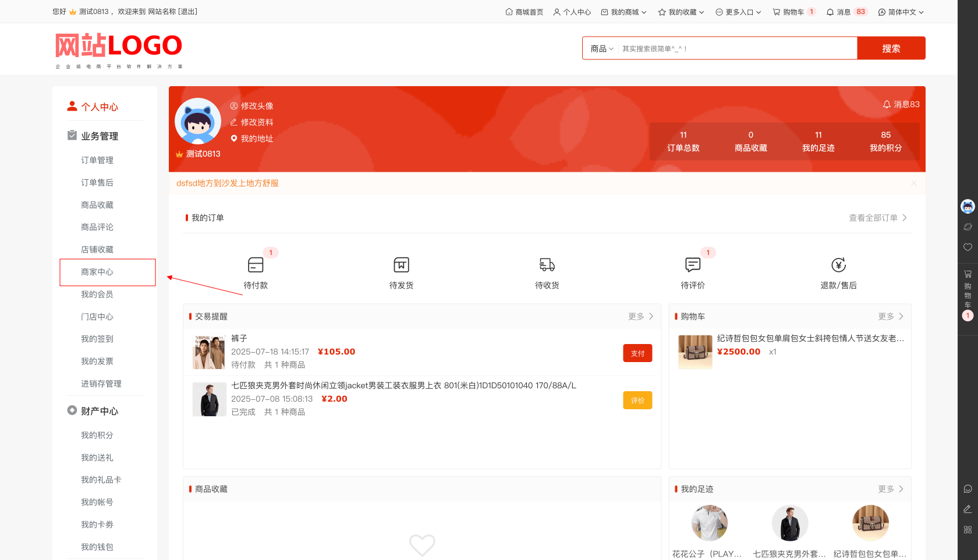Click the refund/after-sales (退款/售后) icon
Screen dimensions: 978x560
(838, 265)
